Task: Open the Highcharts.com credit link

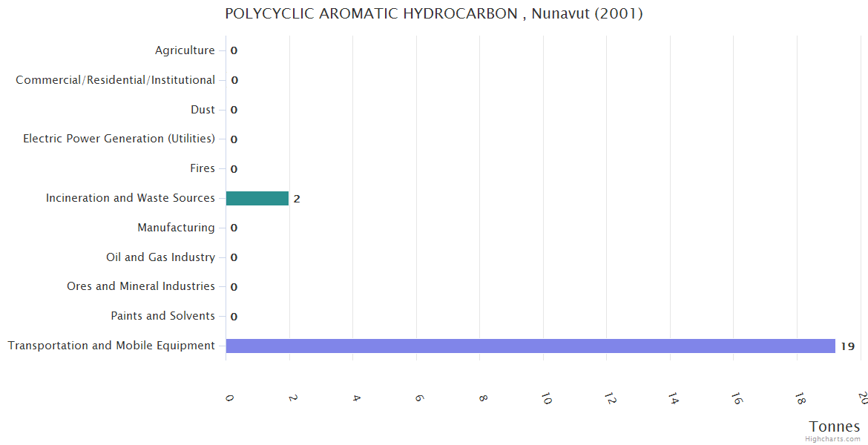Action: click(x=833, y=439)
